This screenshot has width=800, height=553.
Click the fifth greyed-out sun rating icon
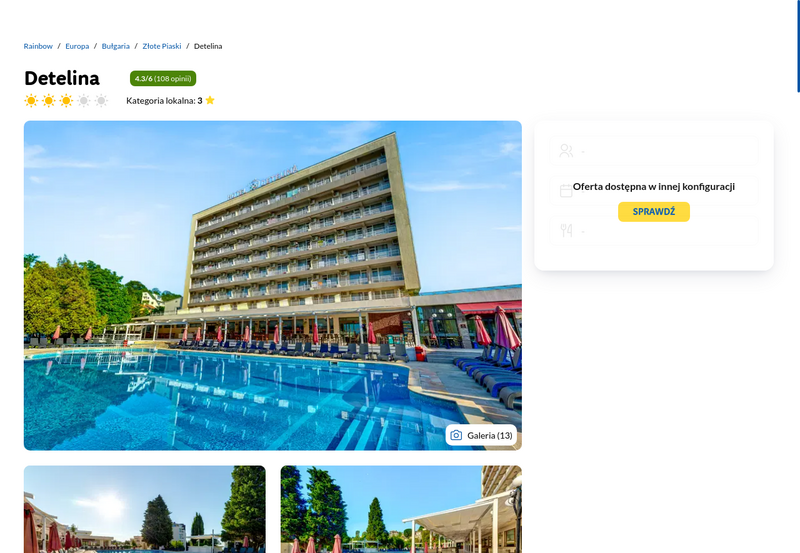(x=102, y=100)
